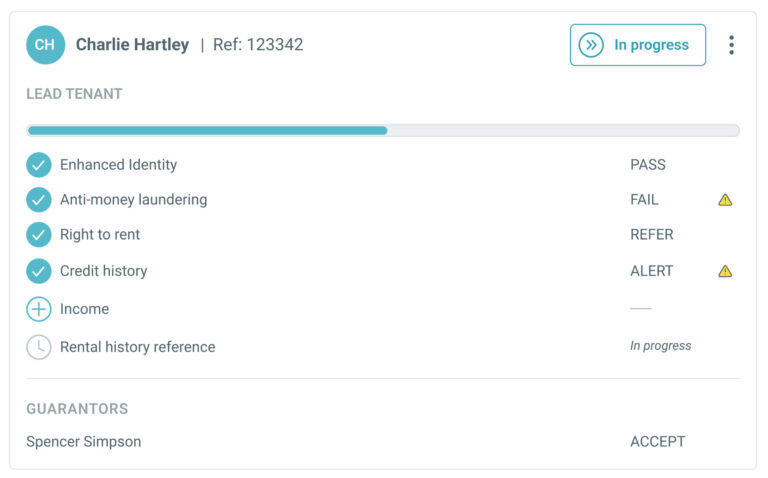Click the teal progress bar
768x478 pixels.
pyautogui.click(x=208, y=130)
